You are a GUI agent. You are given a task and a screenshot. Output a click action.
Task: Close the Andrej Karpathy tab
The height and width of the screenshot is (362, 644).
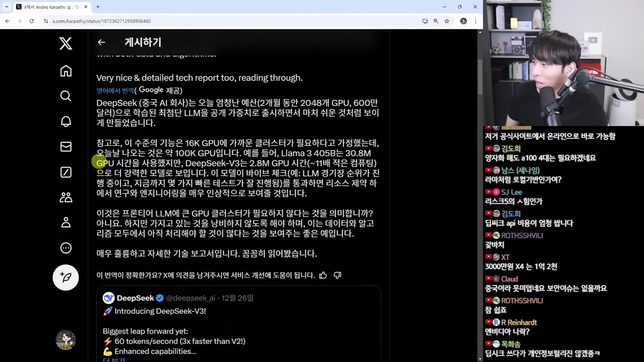pyautogui.click(x=86, y=7)
